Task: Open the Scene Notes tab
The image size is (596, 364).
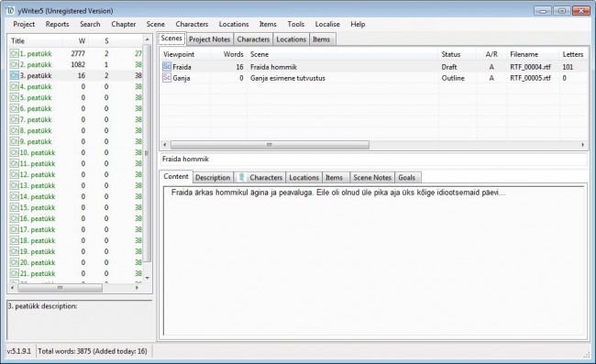Action: pyautogui.click(x=372, y=178)
